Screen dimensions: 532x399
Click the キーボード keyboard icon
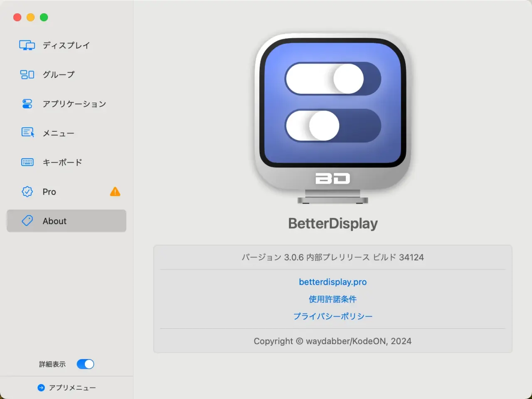tap(27, 163)
